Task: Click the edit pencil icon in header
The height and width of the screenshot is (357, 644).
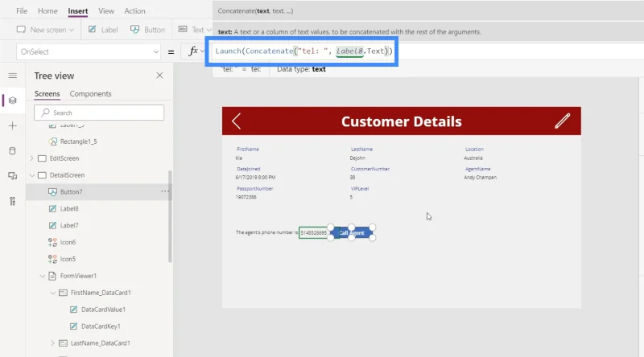Action: (562, 121)
